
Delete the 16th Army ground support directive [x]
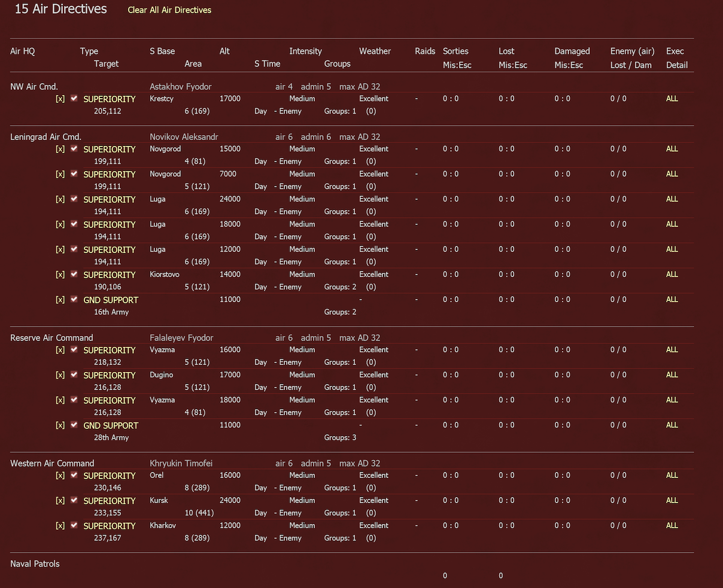coord(60,300)
